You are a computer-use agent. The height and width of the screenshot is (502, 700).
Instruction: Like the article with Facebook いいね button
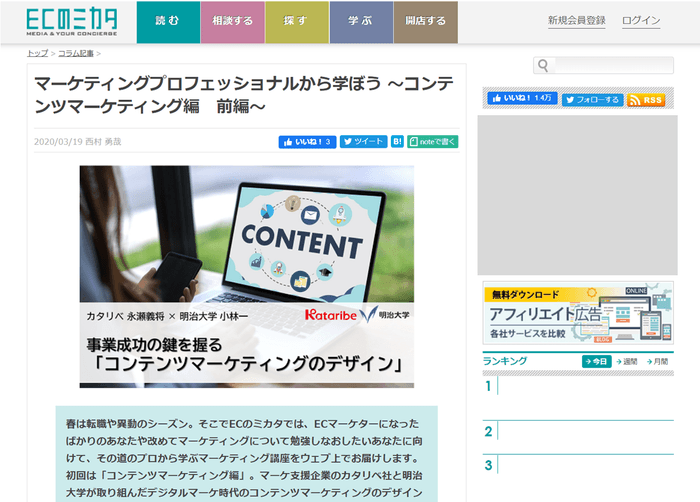306,142
